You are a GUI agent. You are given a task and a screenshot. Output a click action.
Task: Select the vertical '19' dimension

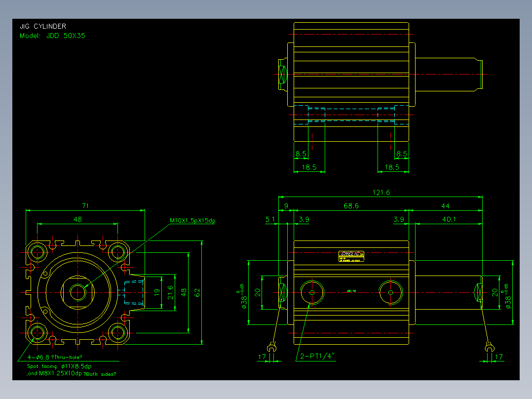[157, 292]
